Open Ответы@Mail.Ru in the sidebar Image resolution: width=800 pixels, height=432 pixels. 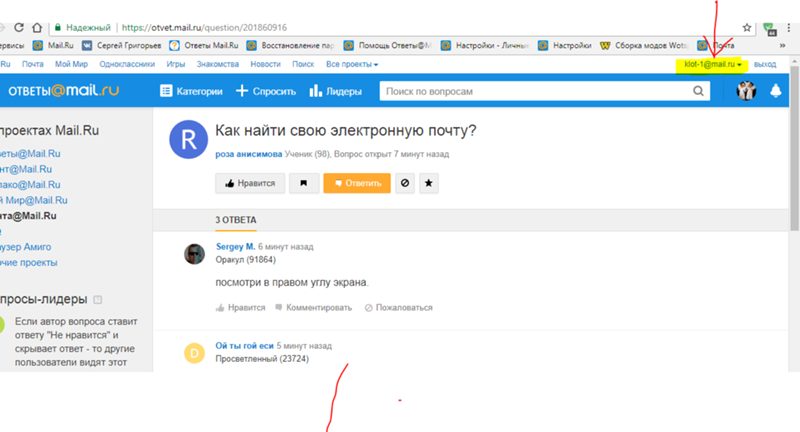[30, 154]
